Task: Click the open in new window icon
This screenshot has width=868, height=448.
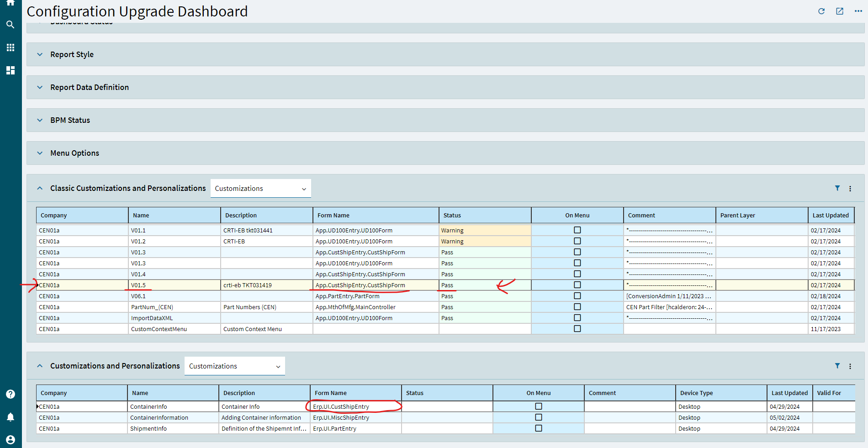Action: [x=840, y=11]
